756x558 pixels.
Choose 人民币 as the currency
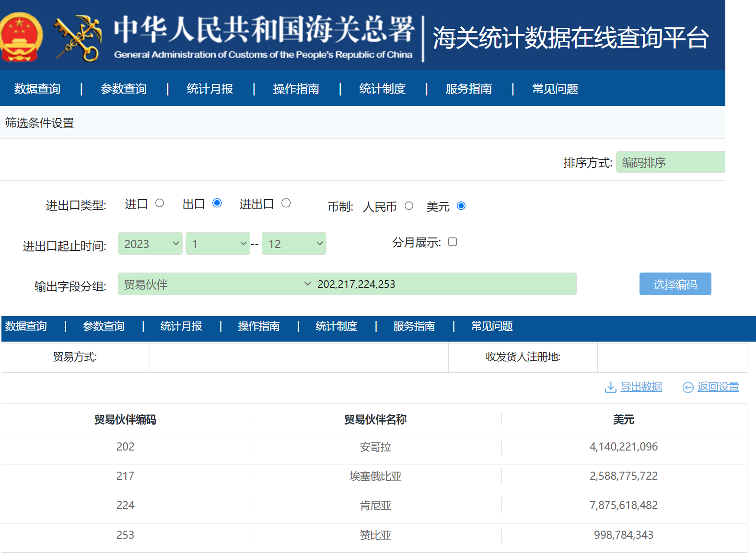pos(408,206)
